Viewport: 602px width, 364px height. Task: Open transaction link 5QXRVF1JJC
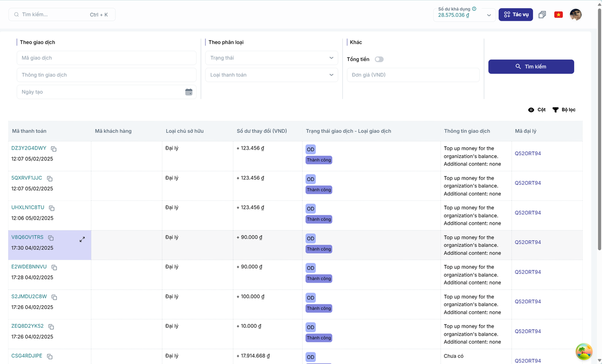27,178
